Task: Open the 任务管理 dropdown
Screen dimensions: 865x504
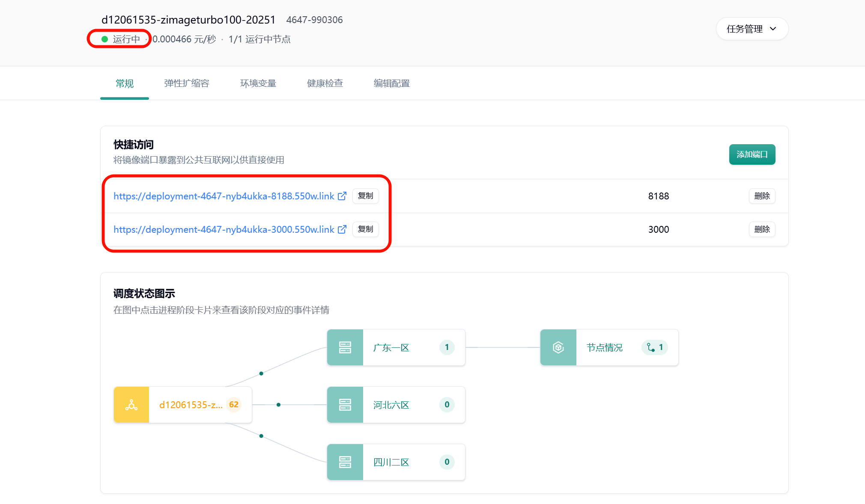Action: pyautogui.click(x=752, y=29)
